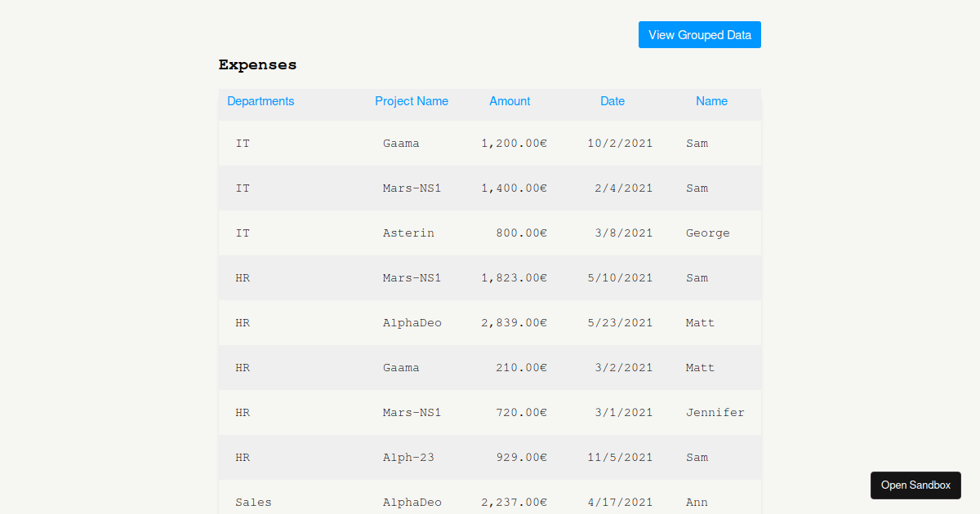980x514 pixels.
Task: Select Jennifer's Mars-NS1 expense row
Action: (x=490, y=412)
